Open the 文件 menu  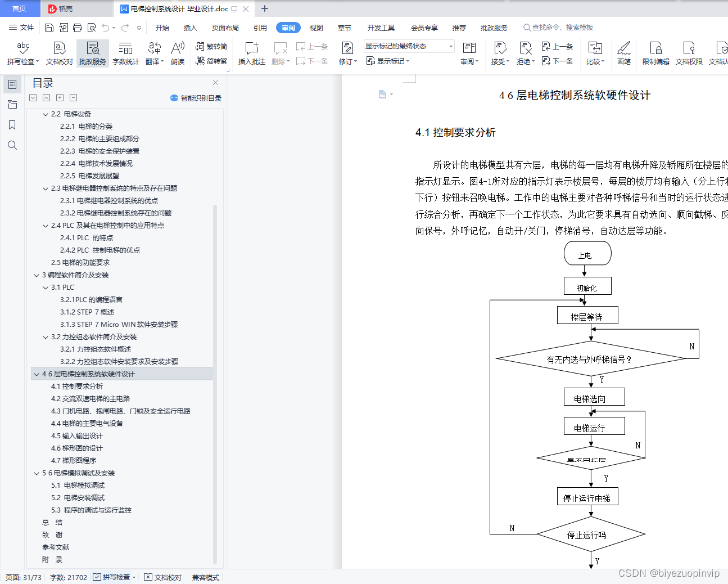pyautogui.click(x=21, y=28)
